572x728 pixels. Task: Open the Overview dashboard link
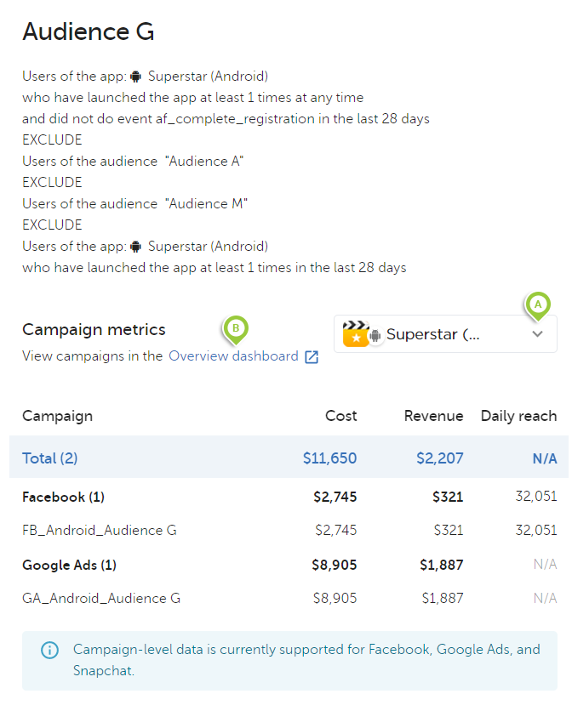click(233, 356)
